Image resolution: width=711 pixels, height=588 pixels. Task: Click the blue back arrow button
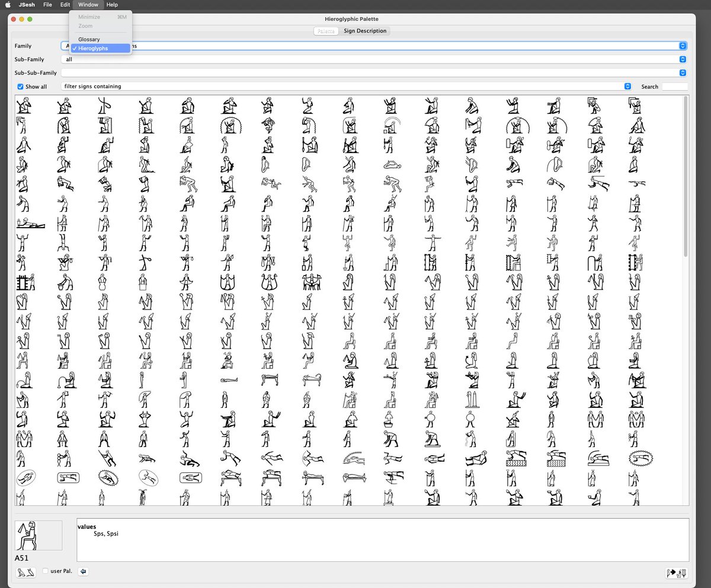tap(83, 571)
